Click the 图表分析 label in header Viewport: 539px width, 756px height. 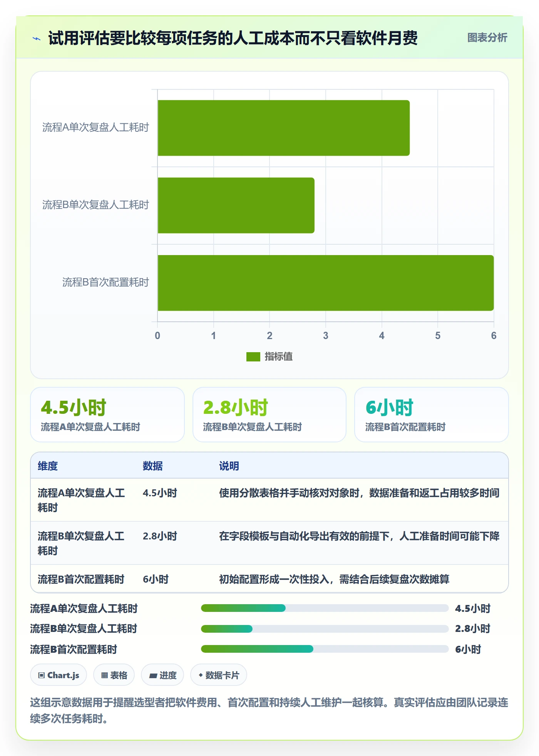point(487,38)
